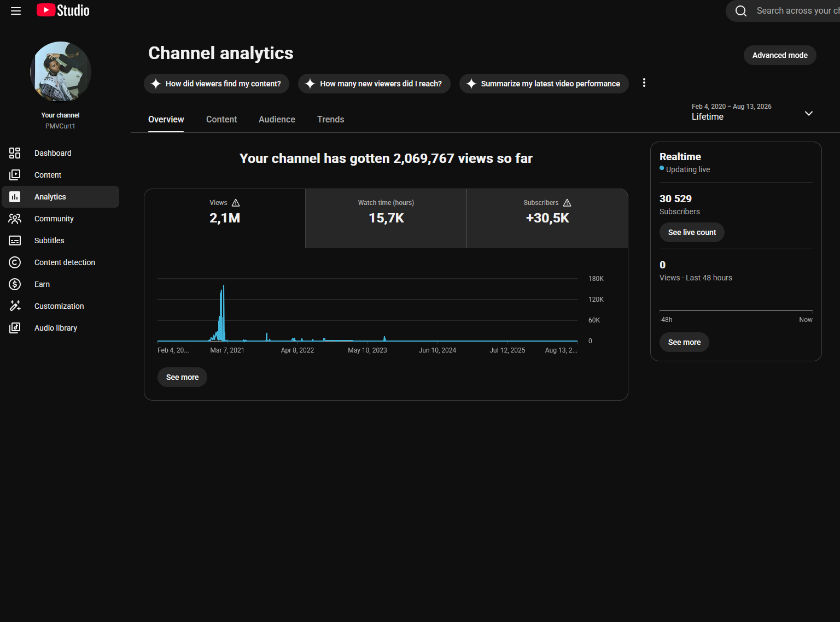Screen dimensions: 840x622
Task: Click the warning icon beside Subscribers
Action: (567, 203)
